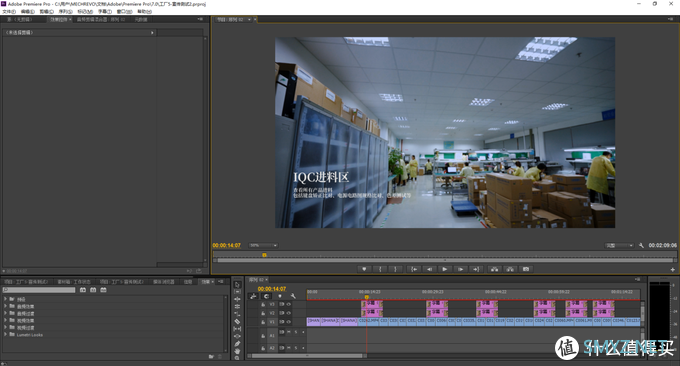
Task: Open the 字幕 menu
Action: coord(105,12)
